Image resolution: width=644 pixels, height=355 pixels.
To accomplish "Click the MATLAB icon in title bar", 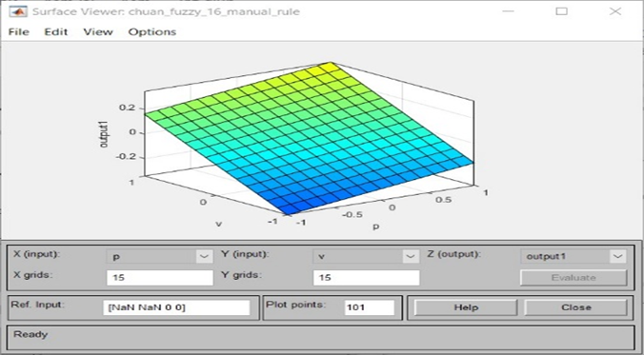I will pos(18,11).
